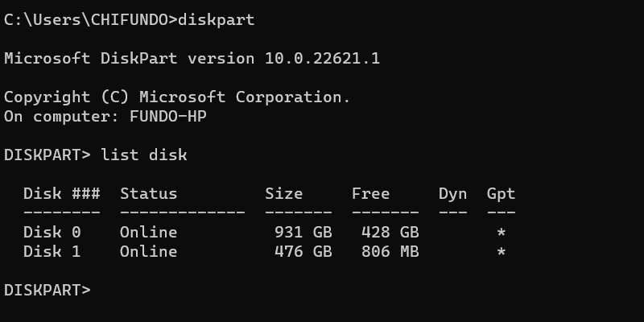
Task: Click the Size column header
Action: tap(283, 193)
